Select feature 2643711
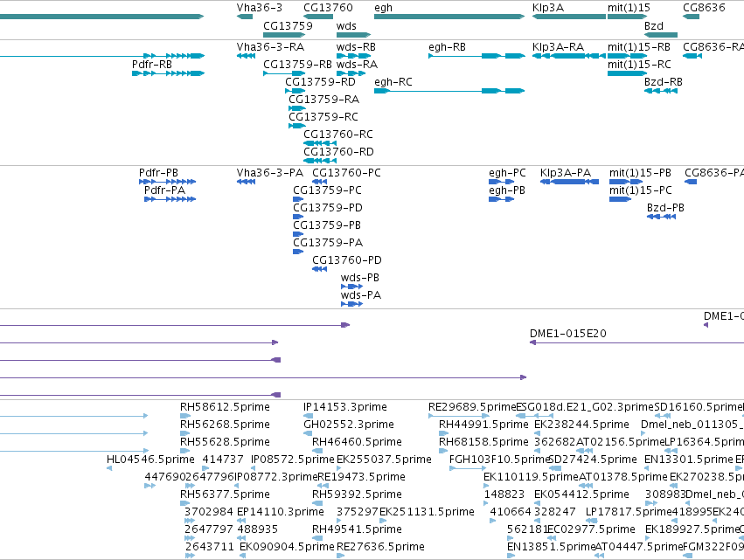The width and height of the screenshot is (744, 560). 210,547
